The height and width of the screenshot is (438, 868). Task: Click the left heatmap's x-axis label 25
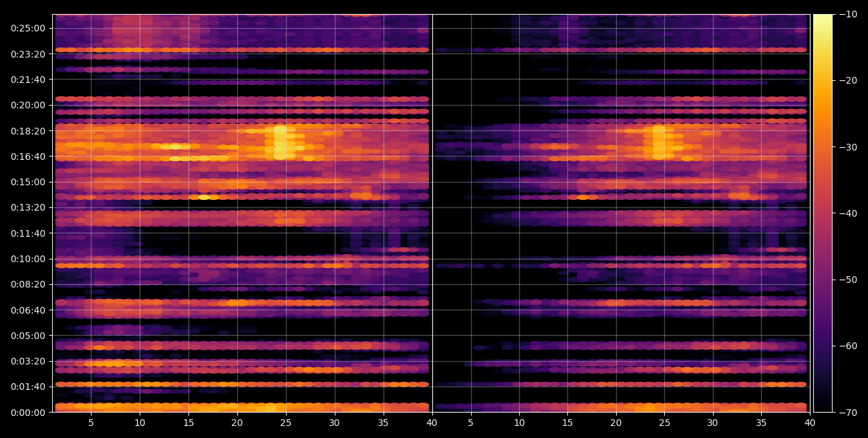286,423
